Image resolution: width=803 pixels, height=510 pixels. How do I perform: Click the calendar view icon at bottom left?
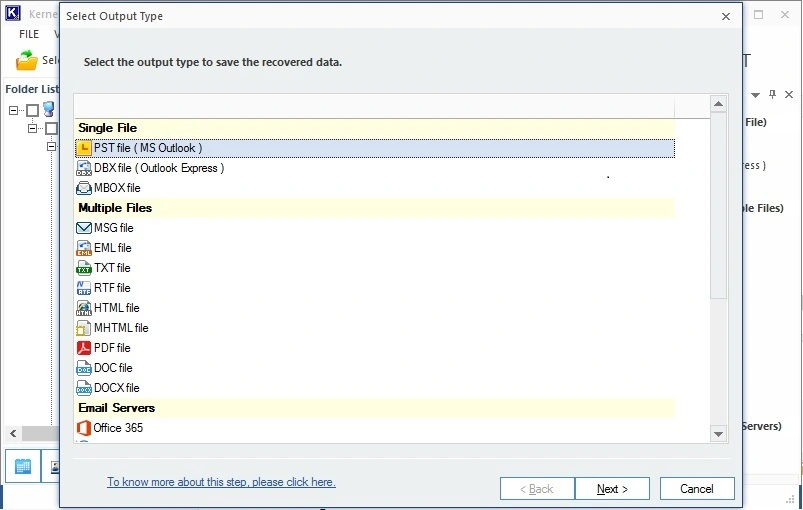click(x=22, y=466)
